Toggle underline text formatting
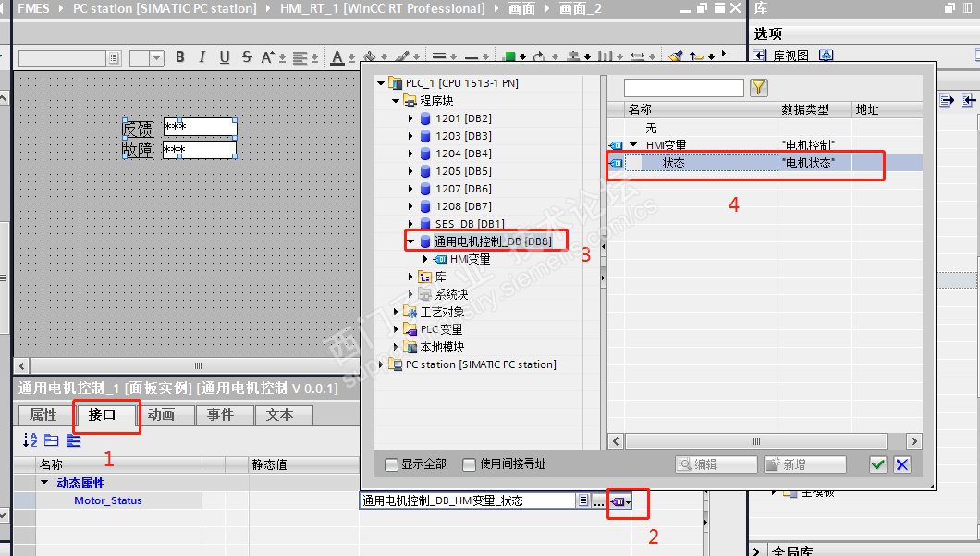980x556 pixels. [x=225, y=57]
